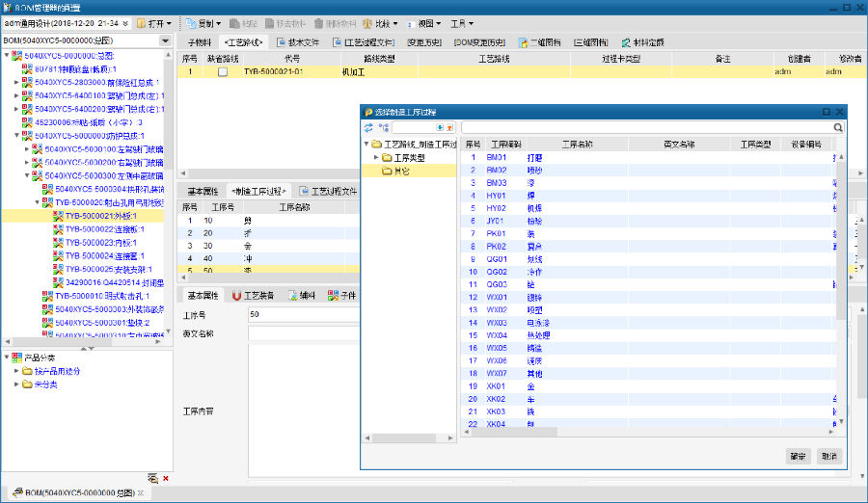Click the red delete icon below the product tree
This screenshot has height=503, width=868.
pyautogui.click(x=166, y=479)
